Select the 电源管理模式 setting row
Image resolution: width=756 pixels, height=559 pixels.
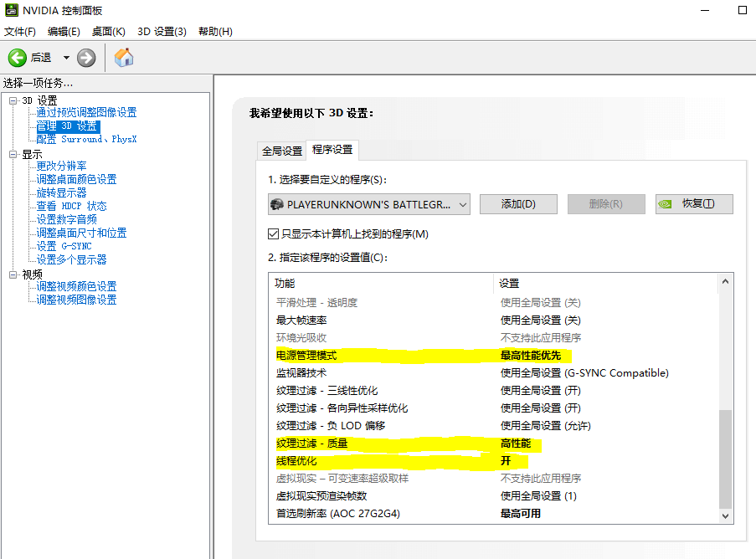[306, 356]
